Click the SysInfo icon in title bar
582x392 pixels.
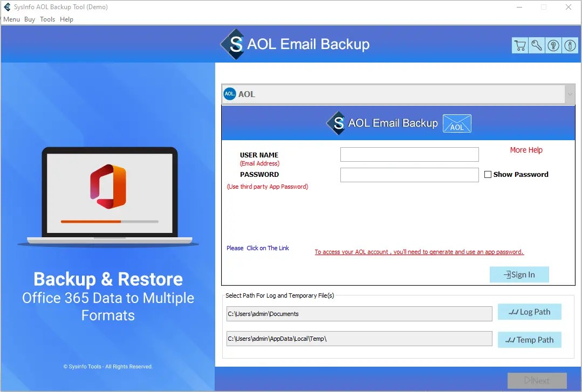point(6,7)
